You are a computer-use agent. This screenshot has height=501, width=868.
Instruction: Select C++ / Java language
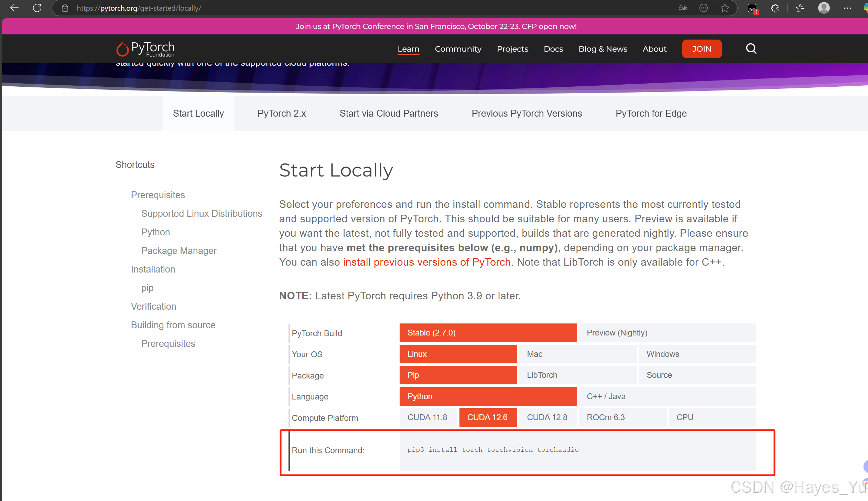(x=667, y=396)
